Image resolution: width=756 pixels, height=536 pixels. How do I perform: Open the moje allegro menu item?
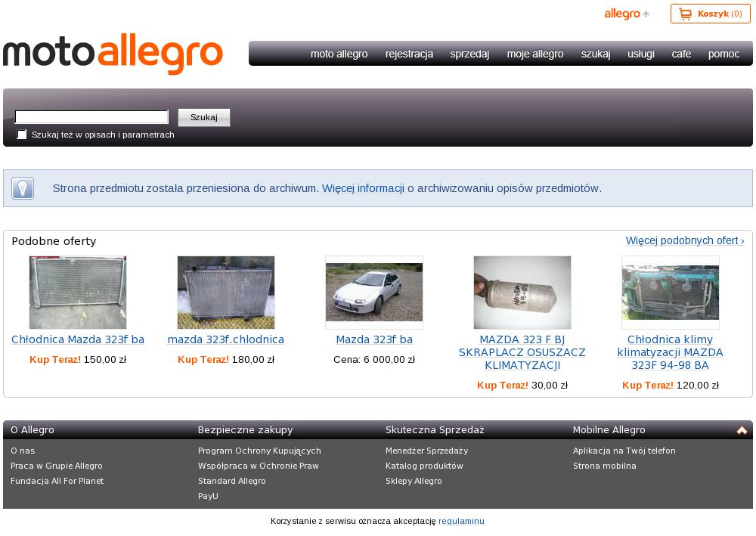point(535,54)
